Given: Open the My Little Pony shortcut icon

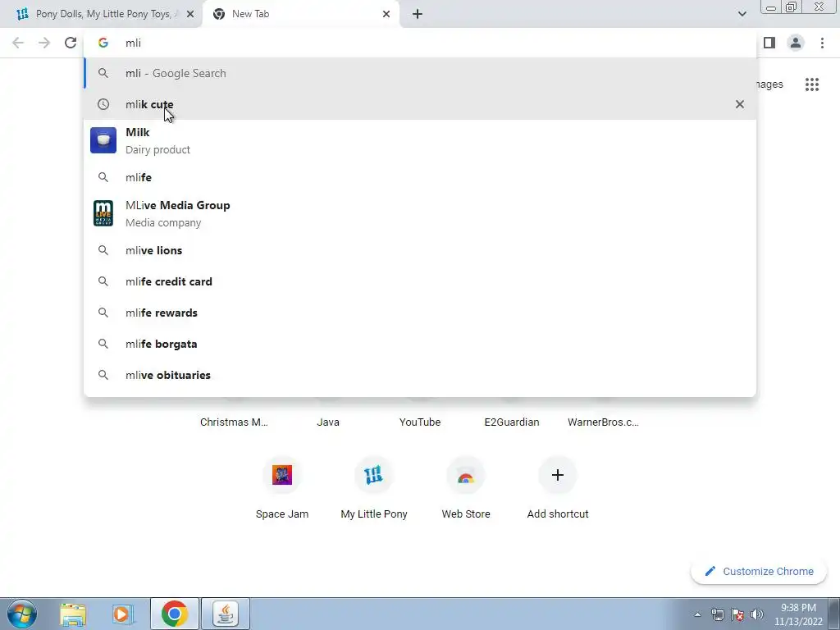Looking at the screenshot, I should [374, 475].
